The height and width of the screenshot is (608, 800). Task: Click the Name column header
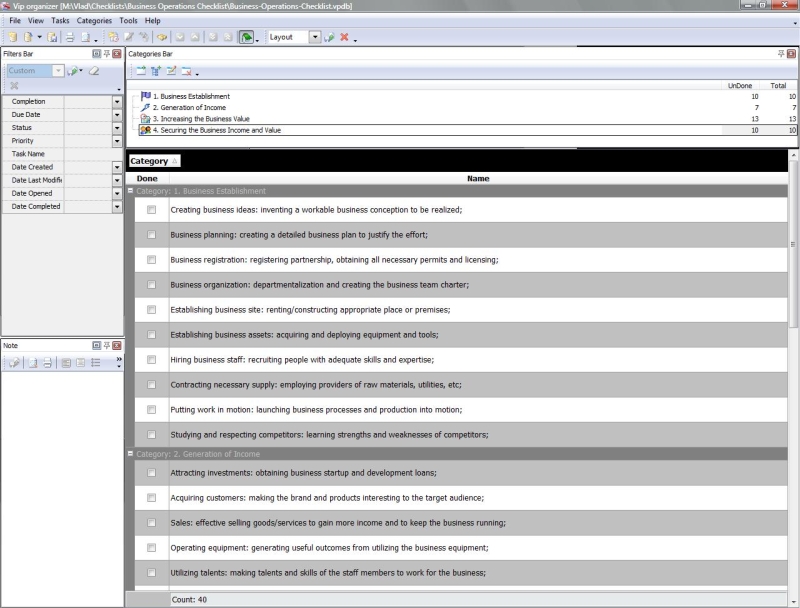tap(478, 179)
